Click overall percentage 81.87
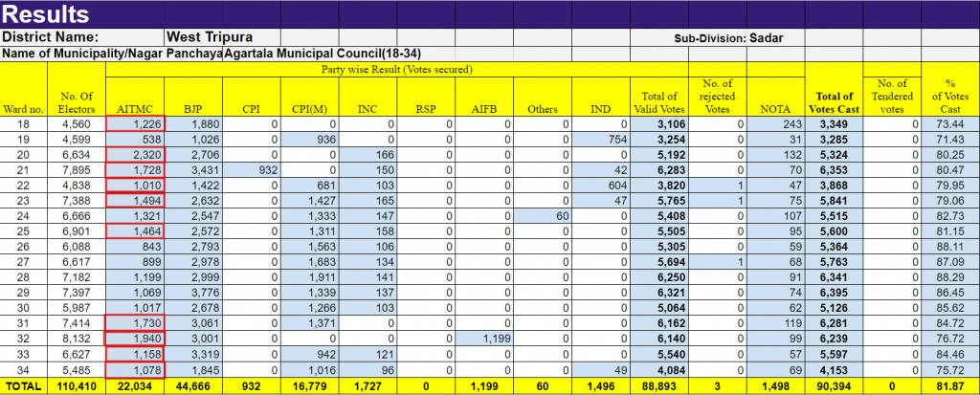 (x=950, y=387)
